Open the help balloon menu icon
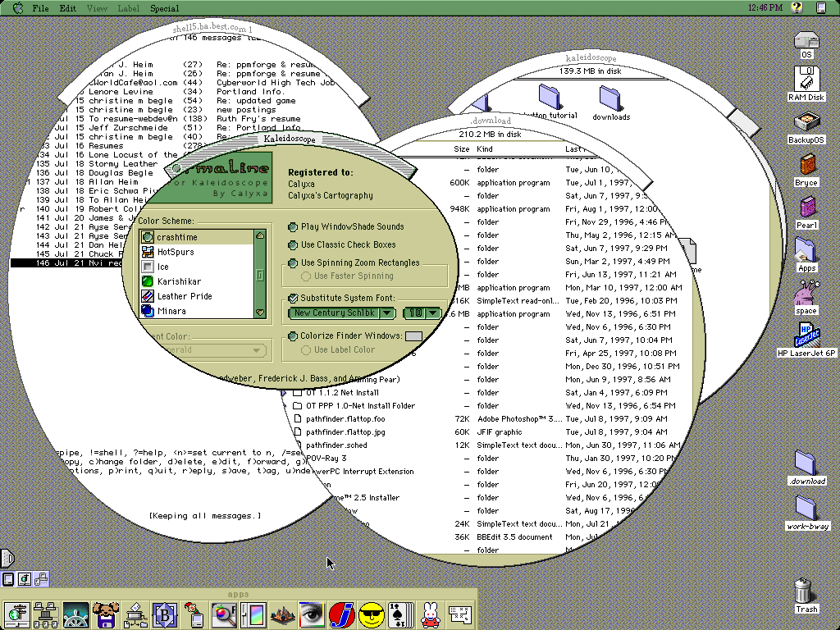 (797, 7)
